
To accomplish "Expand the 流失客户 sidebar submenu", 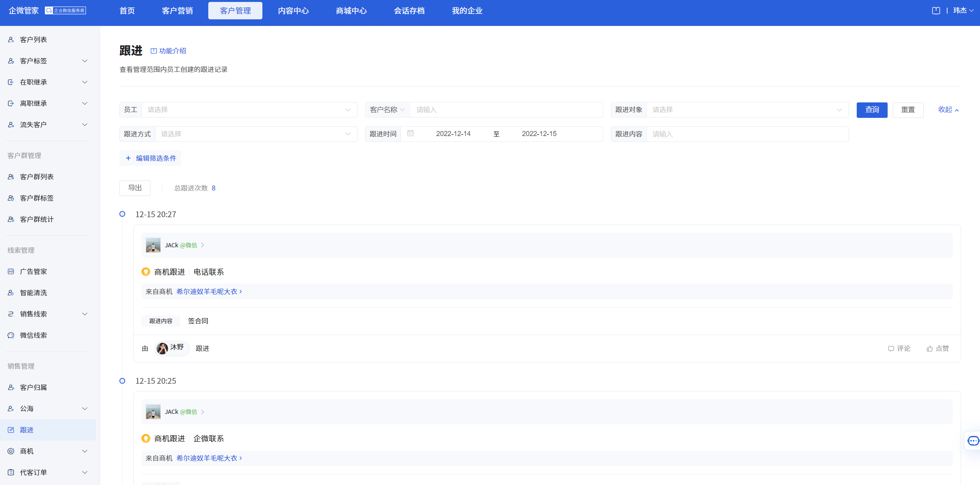I will click(x=85, y=124).
